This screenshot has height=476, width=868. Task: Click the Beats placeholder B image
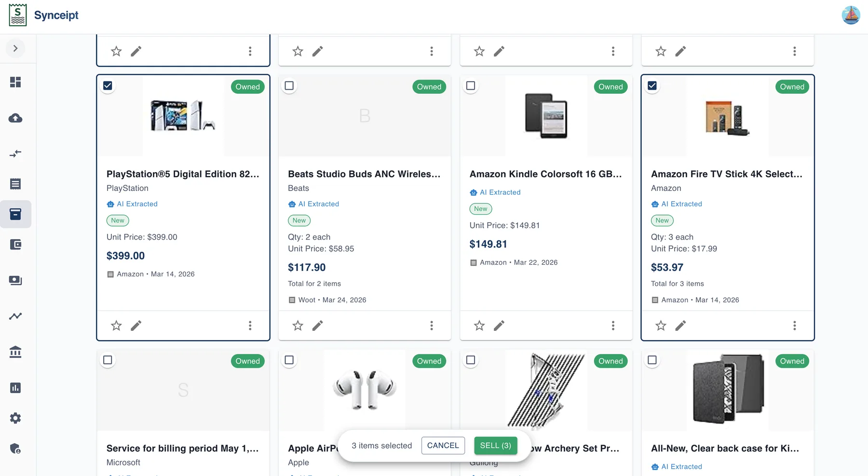(x=365, y=116)
